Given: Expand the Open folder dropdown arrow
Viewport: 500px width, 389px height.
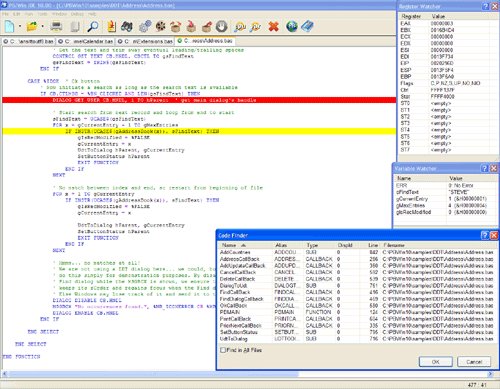Looking at the screenshot, I should pyautogui.click(x=42, y=26).
